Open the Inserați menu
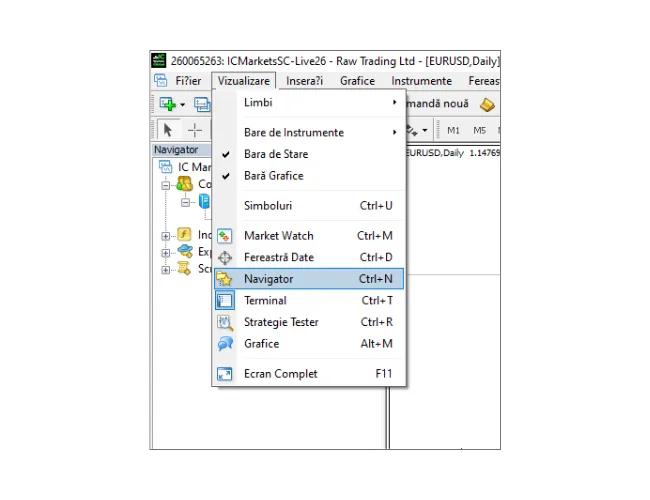 click(304, 81)
